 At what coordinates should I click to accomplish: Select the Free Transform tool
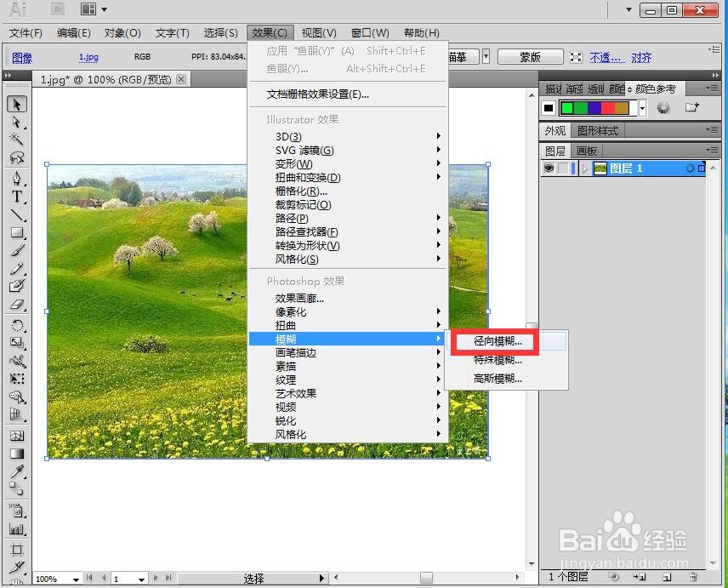[17, 379]
